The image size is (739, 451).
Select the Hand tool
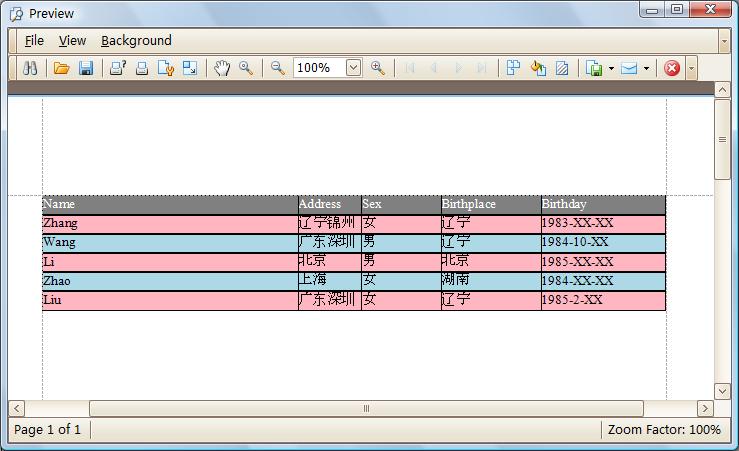222,68
